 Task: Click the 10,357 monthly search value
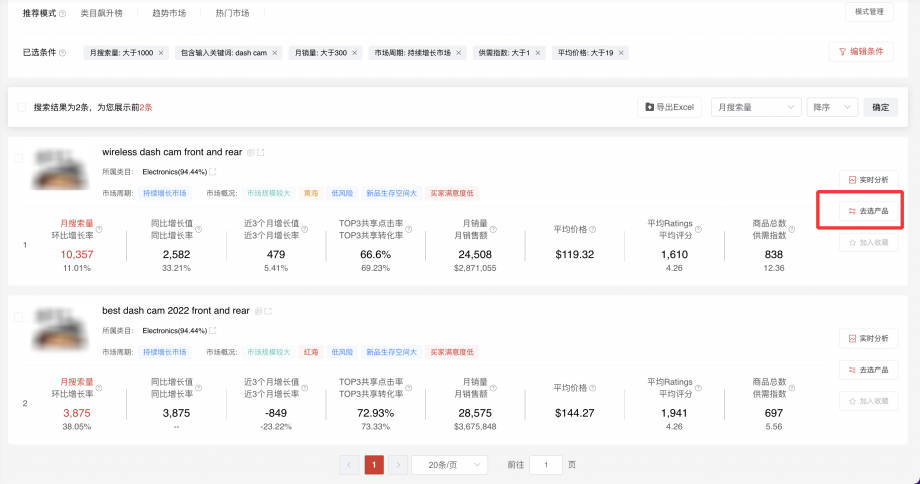[x=77, y=255]
